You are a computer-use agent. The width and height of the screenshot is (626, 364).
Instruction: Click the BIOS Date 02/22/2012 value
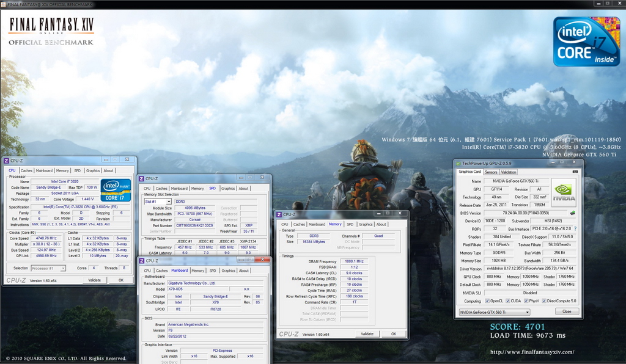coord(215,336)
